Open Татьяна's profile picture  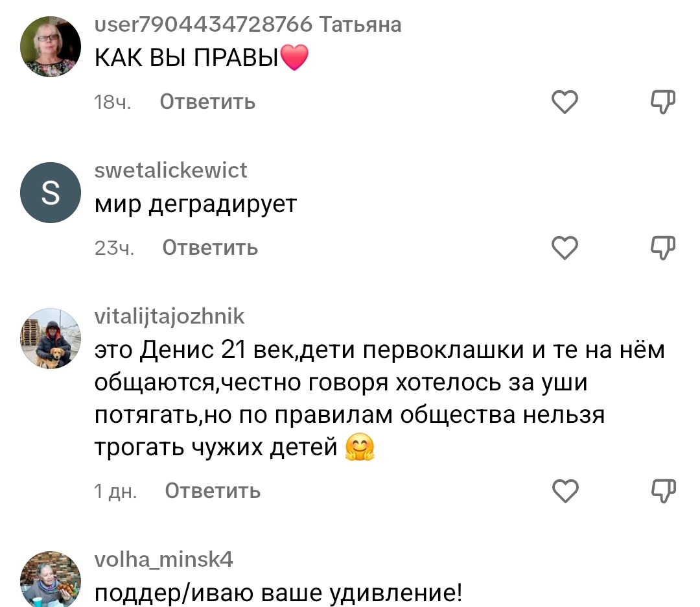click(51, 47)
